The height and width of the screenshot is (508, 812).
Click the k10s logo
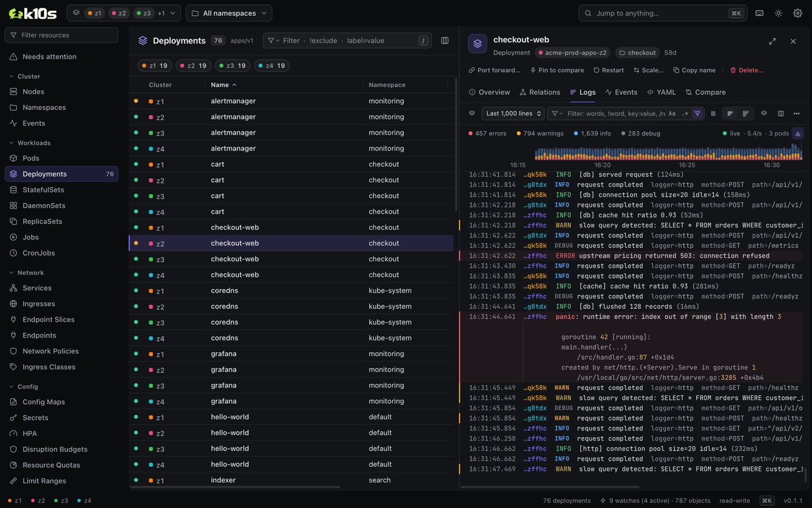tap(32, 13)
